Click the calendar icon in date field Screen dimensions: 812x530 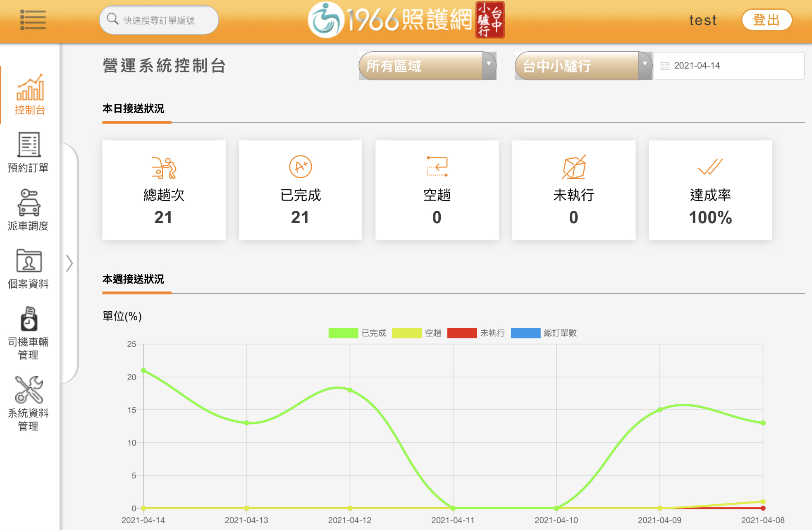point(665,66)
